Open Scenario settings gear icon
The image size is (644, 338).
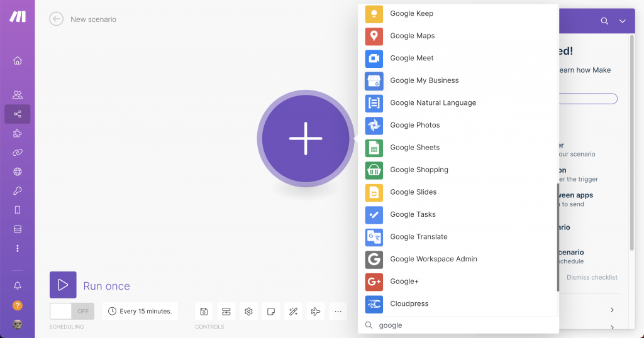coord(248,312)
